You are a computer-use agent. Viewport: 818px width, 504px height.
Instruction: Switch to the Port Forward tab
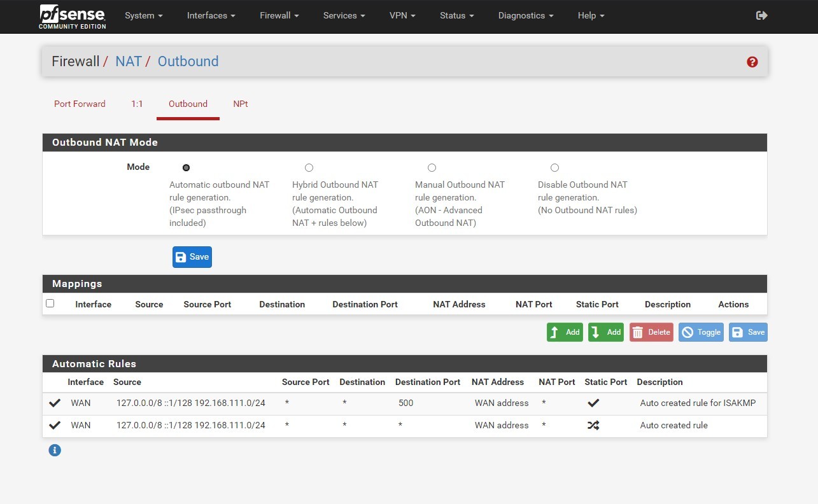point(80,103)
